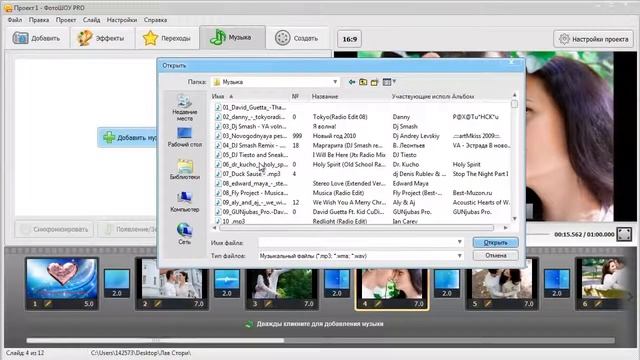Viewport: 640px width, 360px height.
Task: Click the 16:9 aspect ratio button
Action: click(349, 39)
